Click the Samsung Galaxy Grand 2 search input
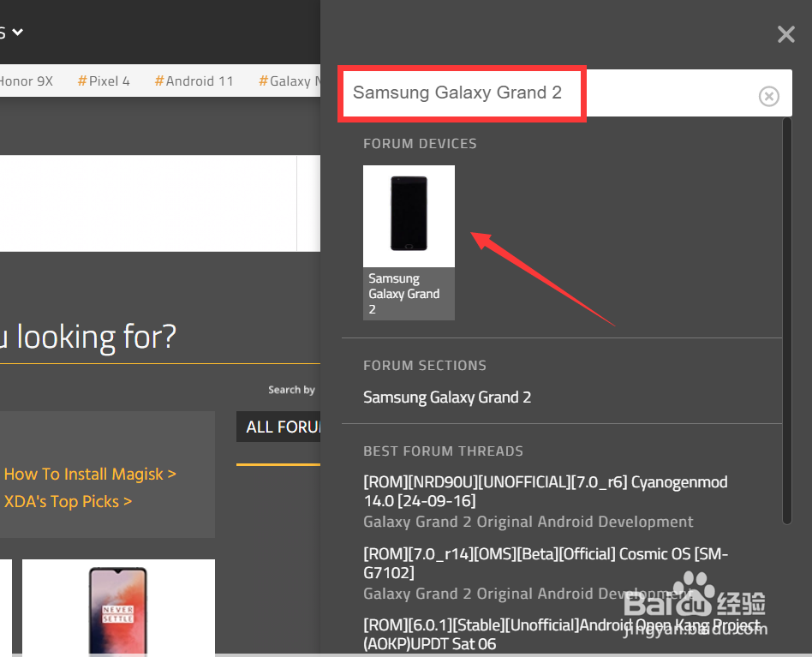812x657 pixels. click(567, 93)
